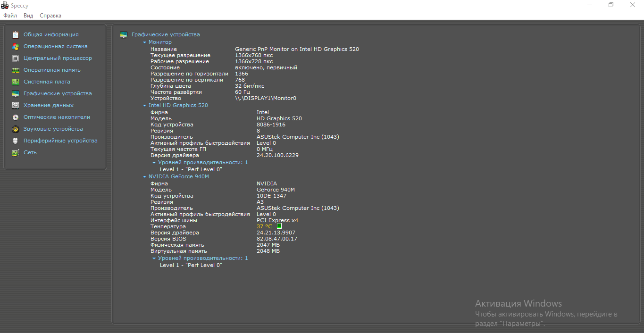Open Операционная система section
The height and width of the screenshot is (333, 644).
click(56, 46)
